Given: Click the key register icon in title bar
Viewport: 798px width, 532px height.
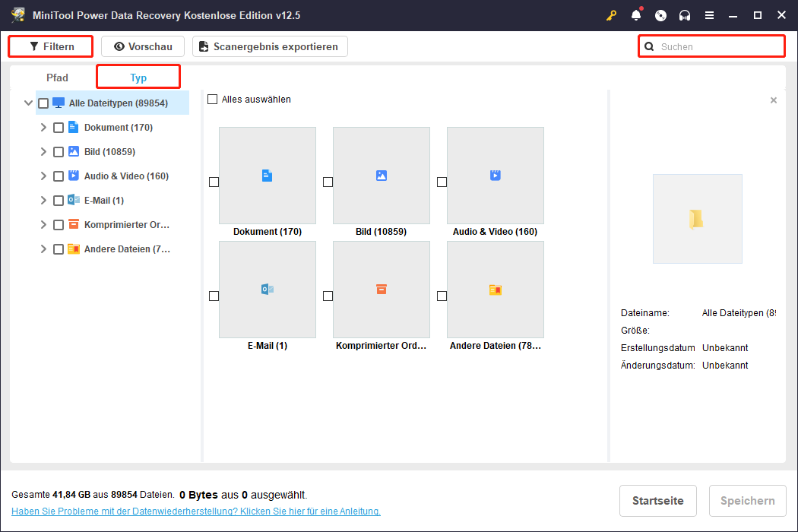Looking at the screenshot, I should [611, 16].
